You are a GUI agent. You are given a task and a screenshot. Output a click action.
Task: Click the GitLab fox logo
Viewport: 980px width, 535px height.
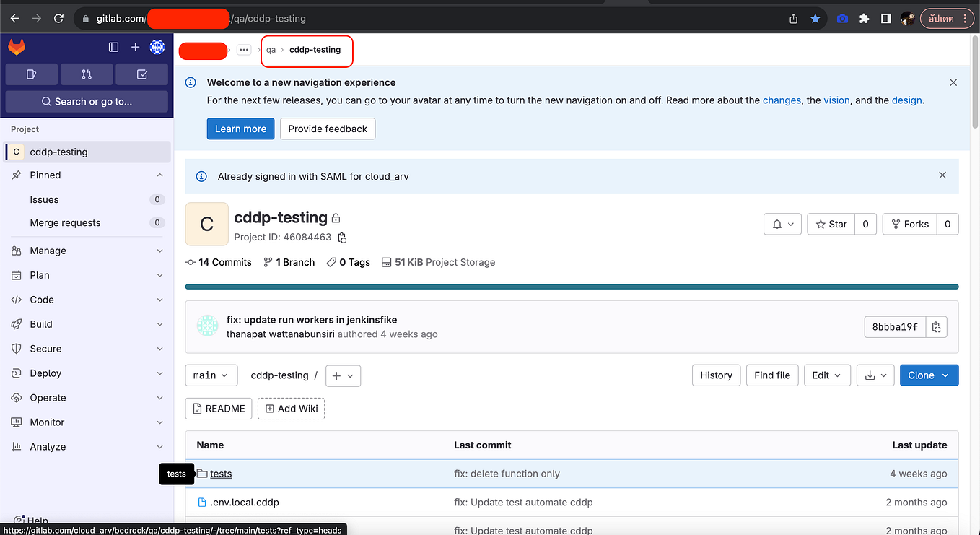tap(16, 47)
